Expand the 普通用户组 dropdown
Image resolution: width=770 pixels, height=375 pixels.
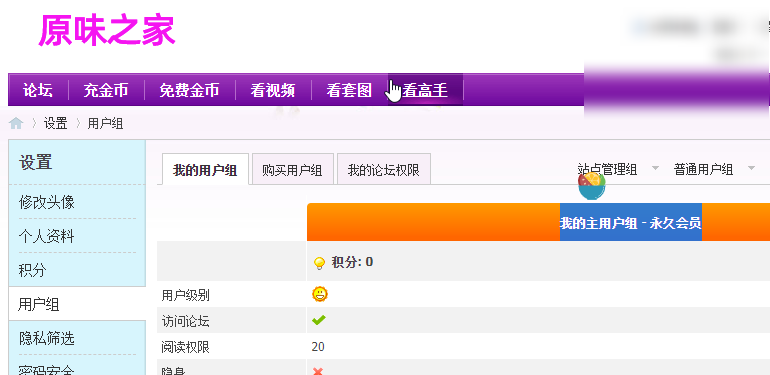[x=715, y=170]
